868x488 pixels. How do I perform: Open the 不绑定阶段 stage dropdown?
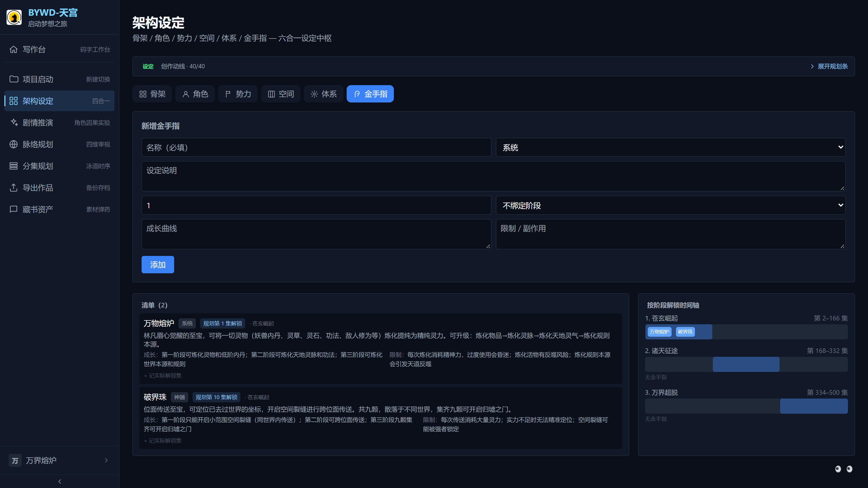pos(671,205)
